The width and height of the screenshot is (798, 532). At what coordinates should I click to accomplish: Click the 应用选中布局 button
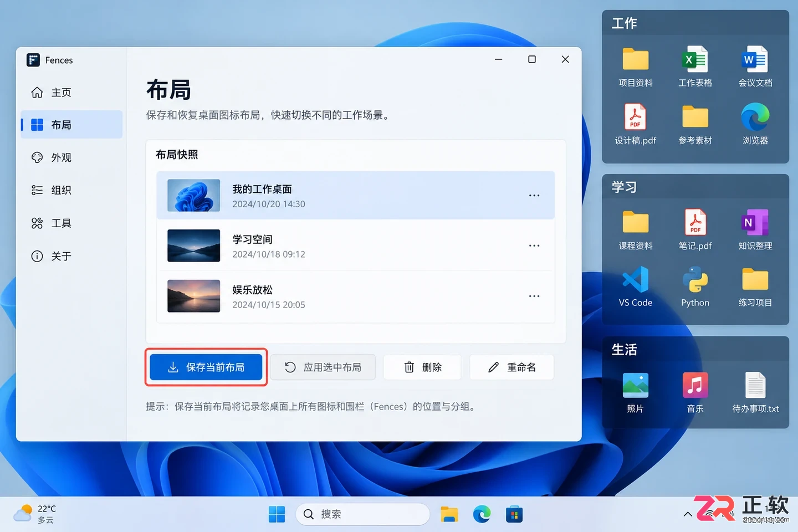(x=323, y=367)
